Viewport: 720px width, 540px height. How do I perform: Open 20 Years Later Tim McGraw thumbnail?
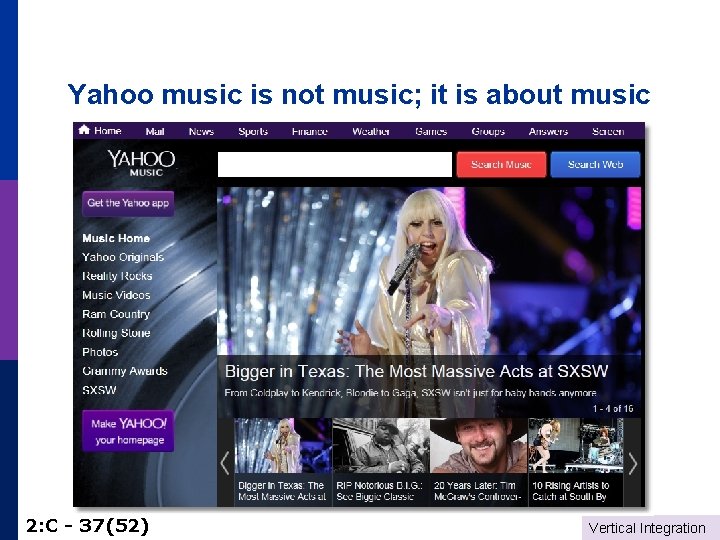478,445
